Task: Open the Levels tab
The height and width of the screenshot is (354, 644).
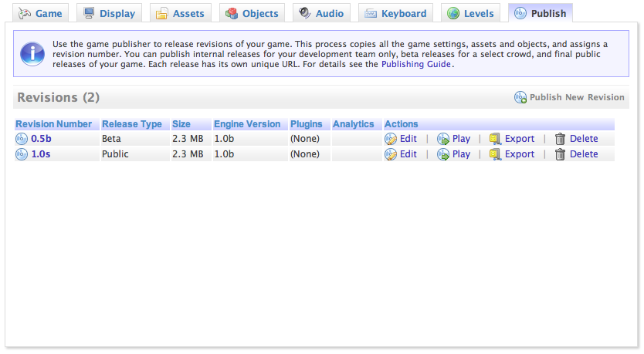Action: coord(470,13)
